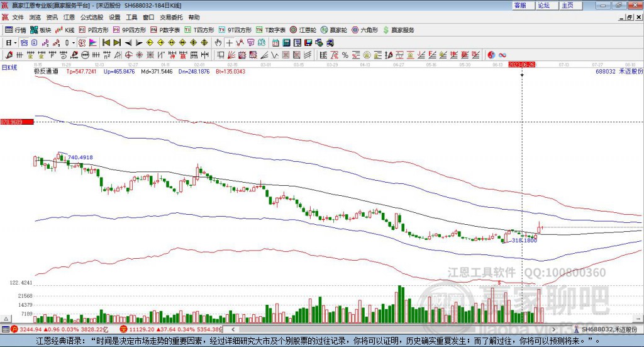Click the 318.1800 low price annotation

click(524, 240)
